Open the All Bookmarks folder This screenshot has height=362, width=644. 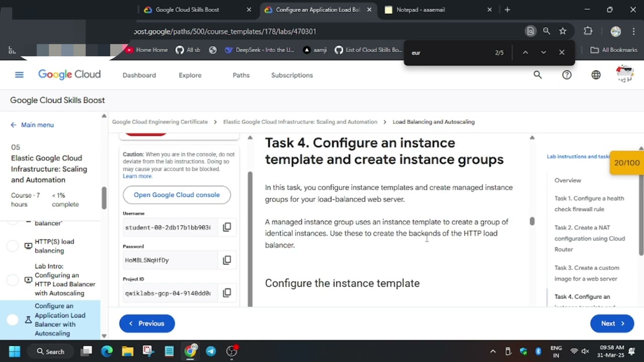(614, 50)
